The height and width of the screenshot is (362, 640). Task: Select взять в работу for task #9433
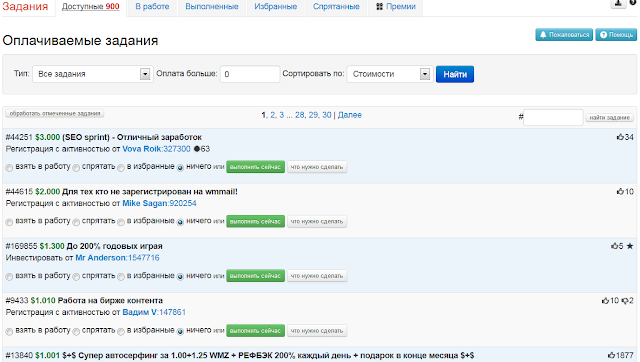[x=9, y=331]
